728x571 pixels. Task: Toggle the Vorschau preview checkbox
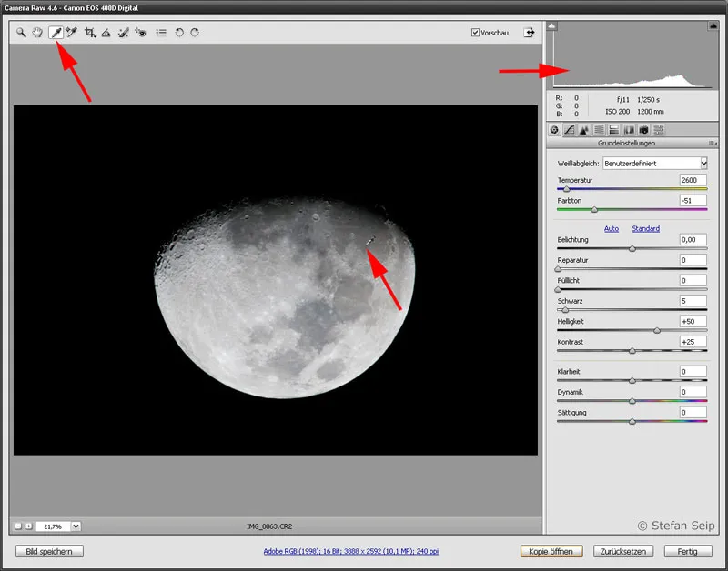click(x=475, y=33)
